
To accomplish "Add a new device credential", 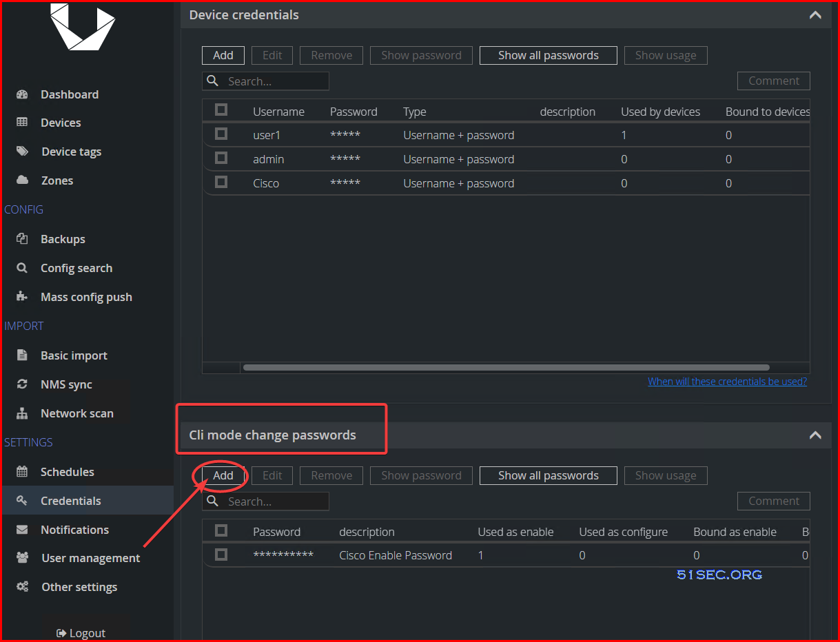I will pyautogui.click(x=223, y=55).
